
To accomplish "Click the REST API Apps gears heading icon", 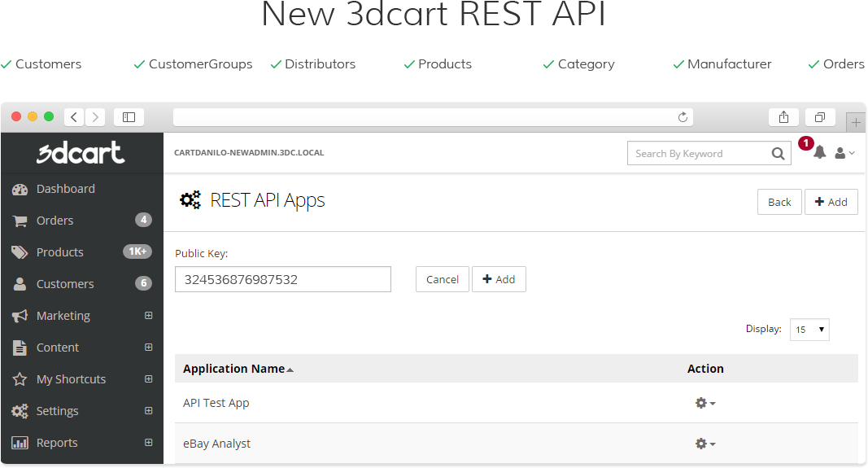I will pyautogui.click(x=190, y=200).
